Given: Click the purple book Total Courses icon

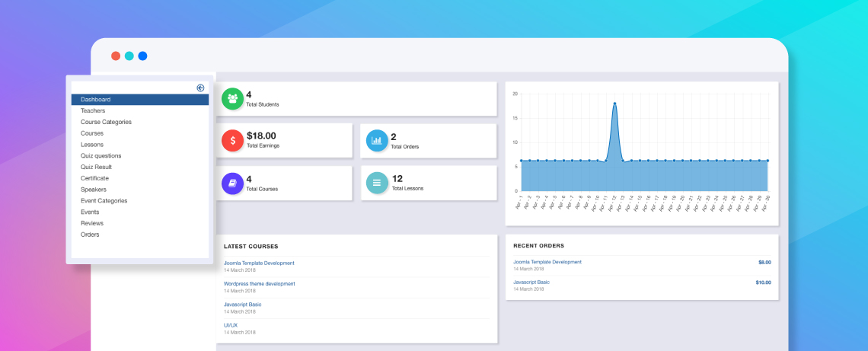Looking at the screenshot, I should (232, 183).
